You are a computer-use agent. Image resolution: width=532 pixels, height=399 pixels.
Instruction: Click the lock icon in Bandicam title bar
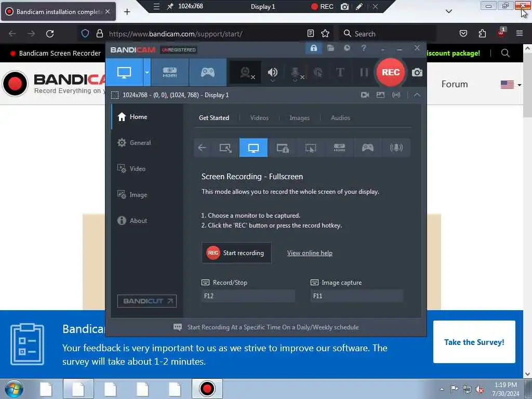point(313,48)
